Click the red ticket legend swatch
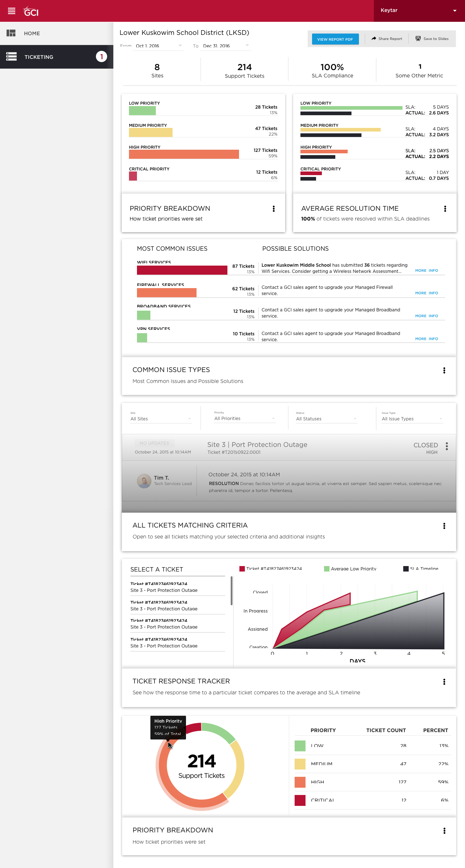465x868 pixels. pos(242,569)
